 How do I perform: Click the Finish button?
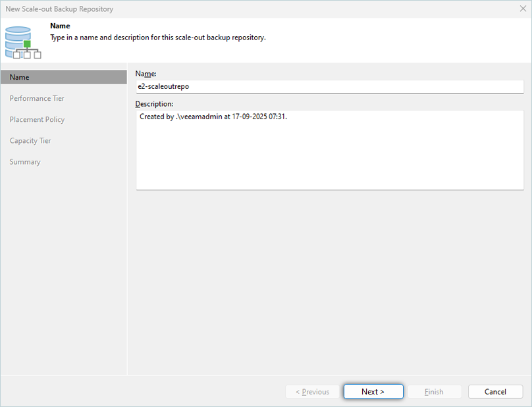click(x=433, y=392)
